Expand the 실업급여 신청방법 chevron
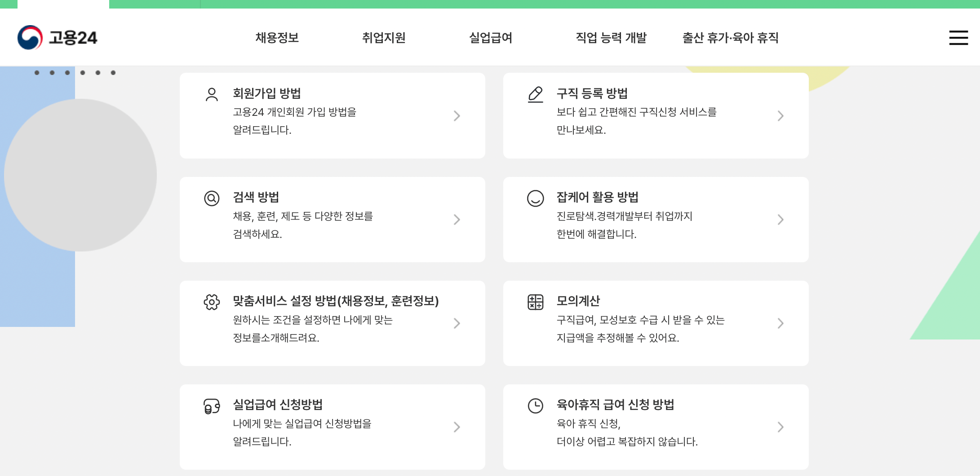 [457, 427]
